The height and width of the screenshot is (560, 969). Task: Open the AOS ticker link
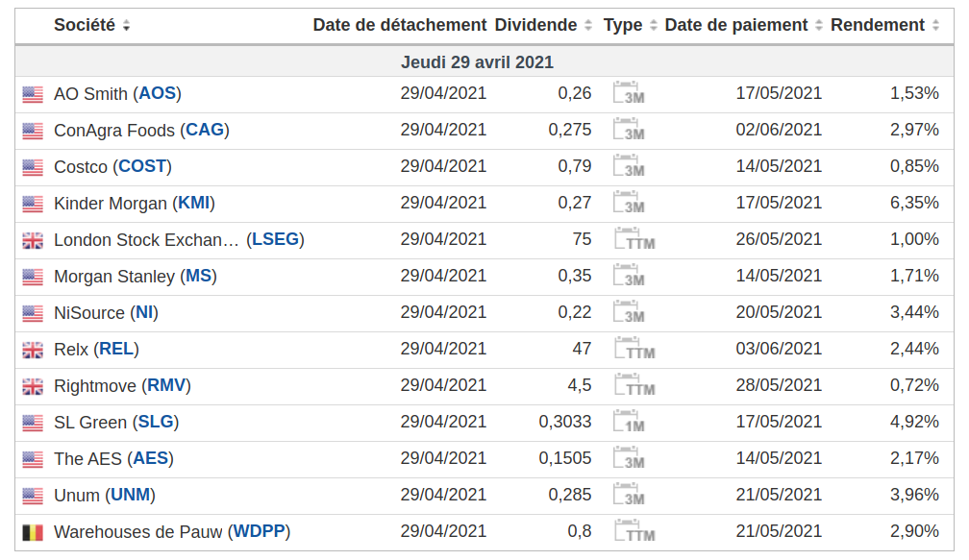pos(158,93)
